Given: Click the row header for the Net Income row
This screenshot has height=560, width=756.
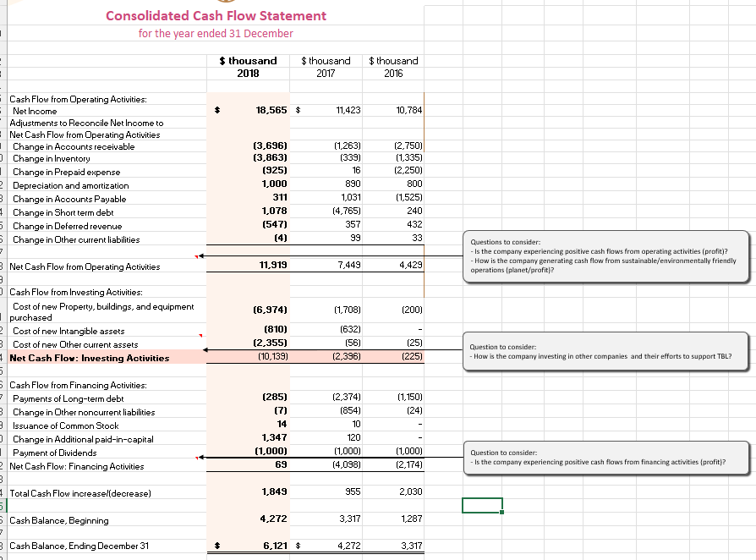Looking at the screenshot, I should pyautogui.click(x=3, y=110).
